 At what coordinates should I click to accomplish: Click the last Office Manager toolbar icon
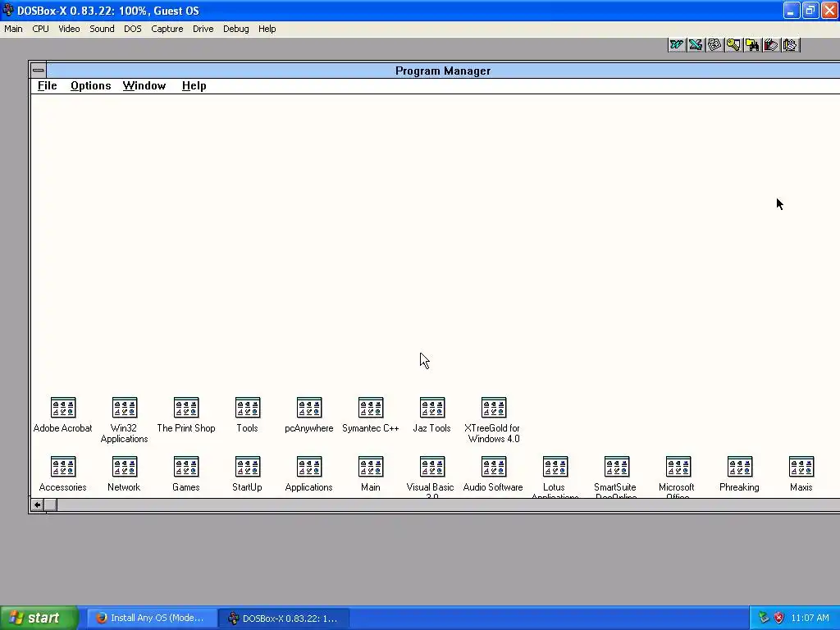coord(790,45)
